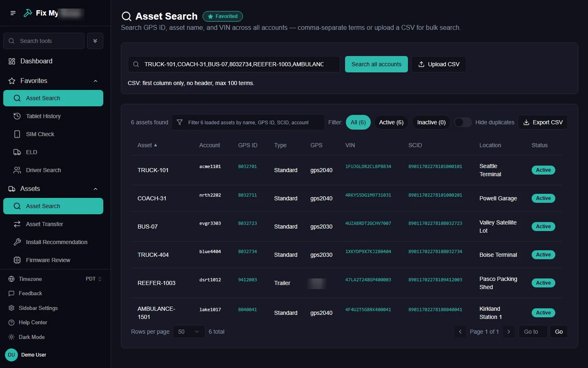
Task: Open Asset Transfer via its arrows icon
Action: [17, 224]
